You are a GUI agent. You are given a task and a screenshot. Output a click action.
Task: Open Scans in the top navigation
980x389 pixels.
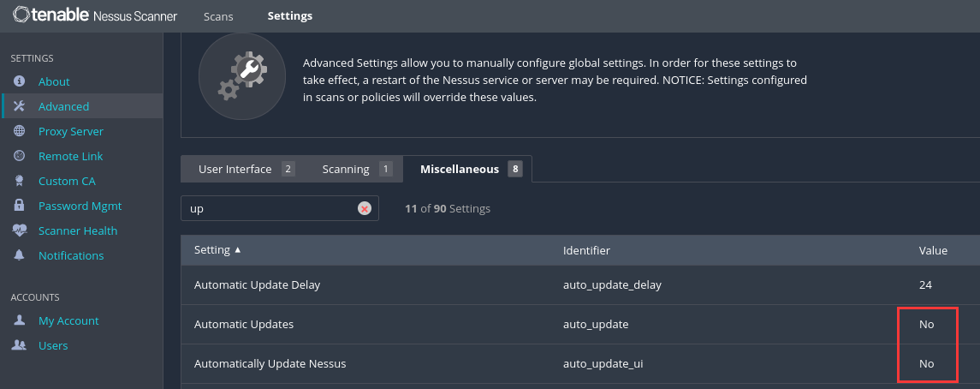pyautogui.click(x=218, y=16)
